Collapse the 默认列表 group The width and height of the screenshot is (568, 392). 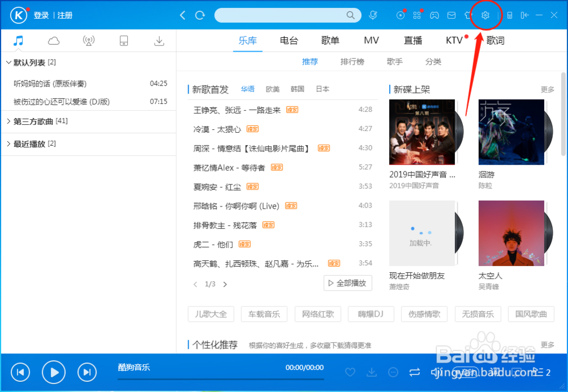point(9,62)
